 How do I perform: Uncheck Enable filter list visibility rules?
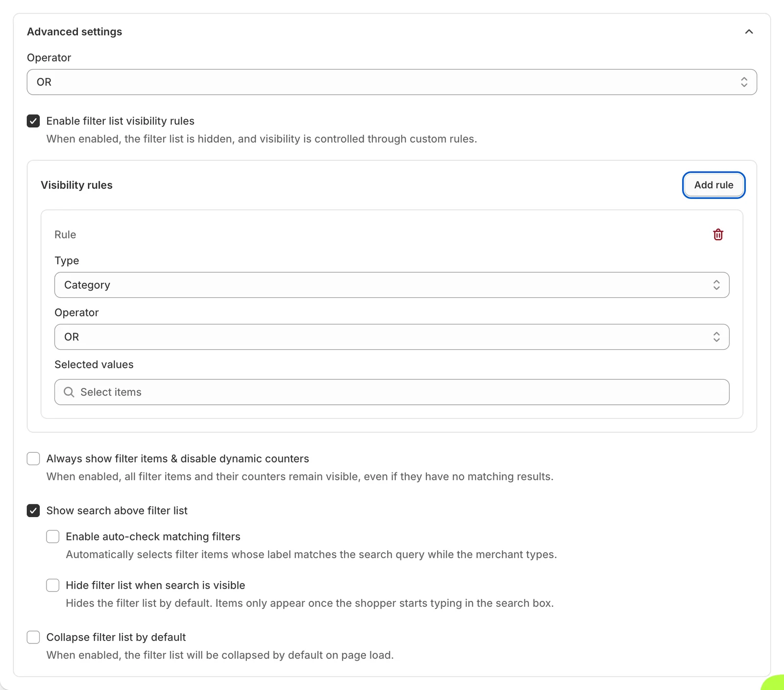(33, 121)
